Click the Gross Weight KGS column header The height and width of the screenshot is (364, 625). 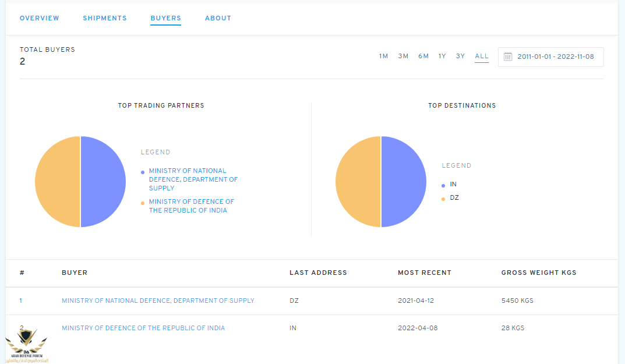539,273
